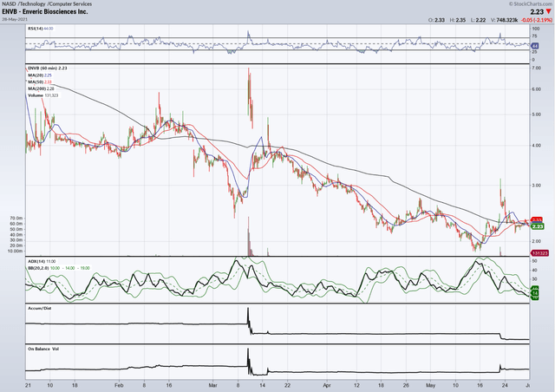Click the '70.0m' volume scale label
Screen dimensions: 555x392
pos(16,219)
